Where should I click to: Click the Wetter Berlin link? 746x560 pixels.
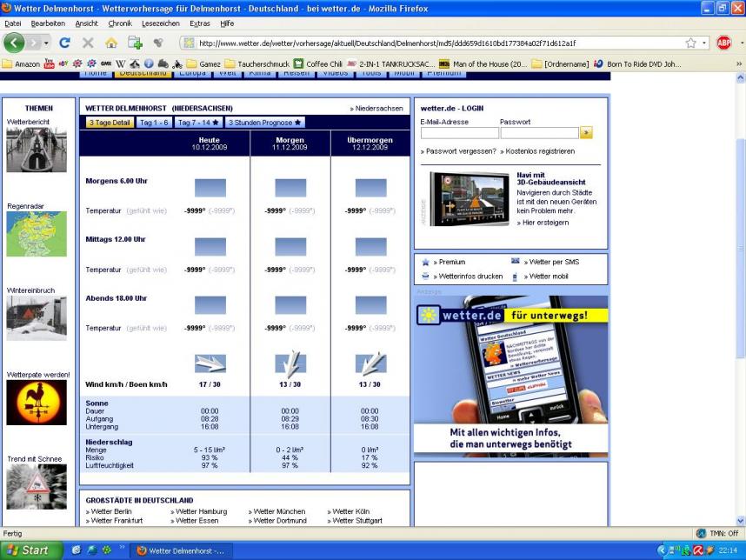pyautogui.click(x=109, y=511)
